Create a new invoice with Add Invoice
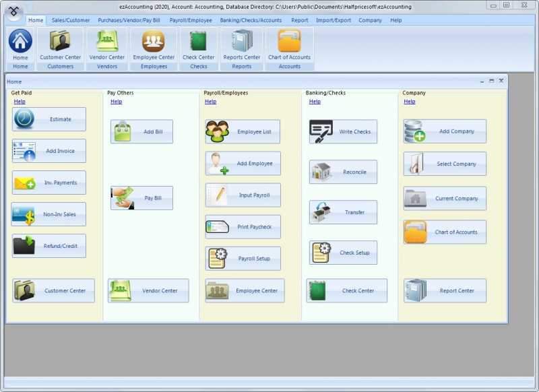539x392 pixels. click(x=49, y=151)
